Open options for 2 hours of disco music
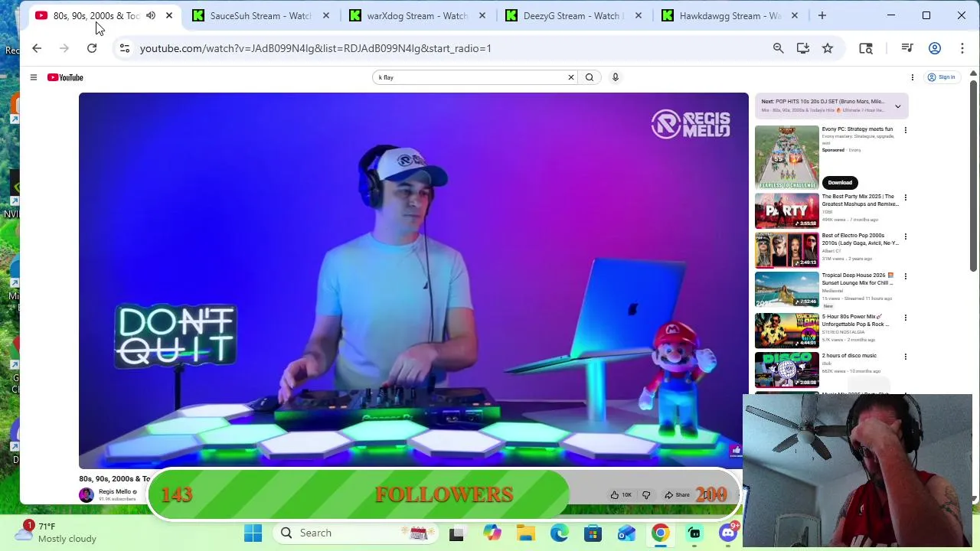 905,357
